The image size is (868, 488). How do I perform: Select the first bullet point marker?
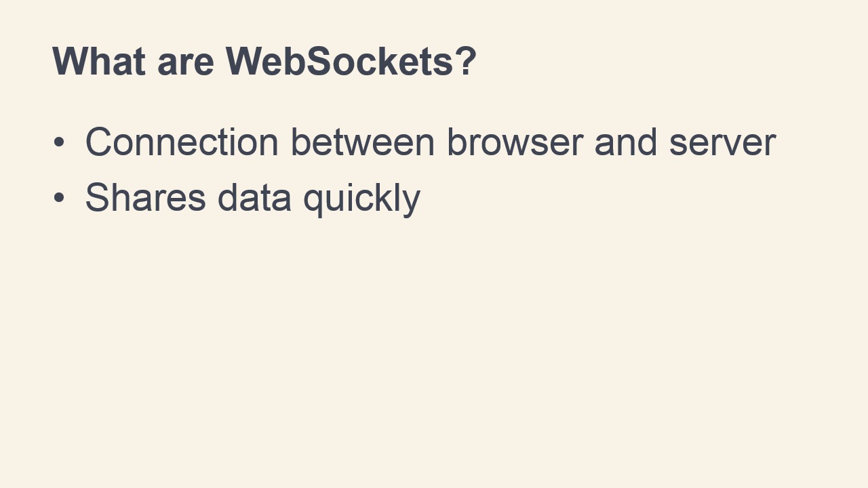(x=59, y=143)
